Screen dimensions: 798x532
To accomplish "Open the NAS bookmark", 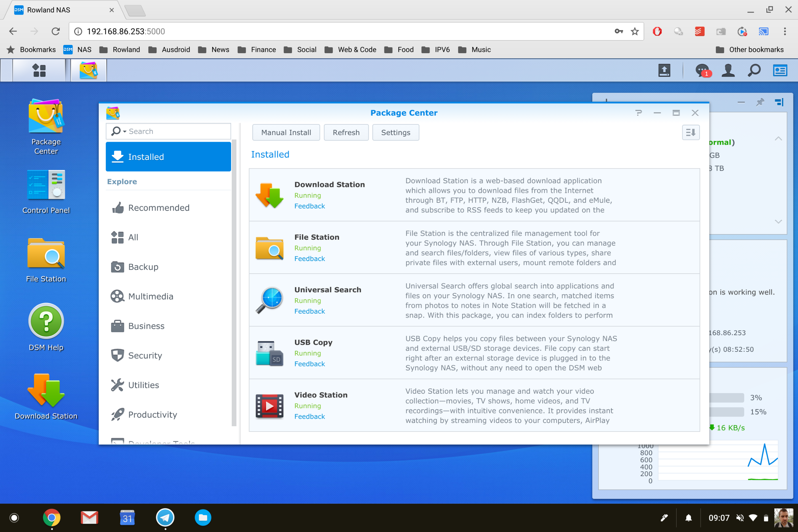I will pos(77,50).
